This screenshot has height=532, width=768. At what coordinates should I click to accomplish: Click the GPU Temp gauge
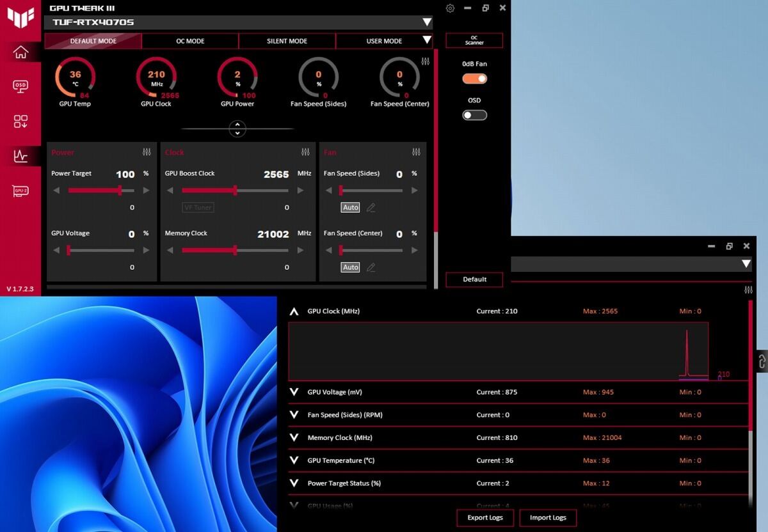tap(75, 78)
